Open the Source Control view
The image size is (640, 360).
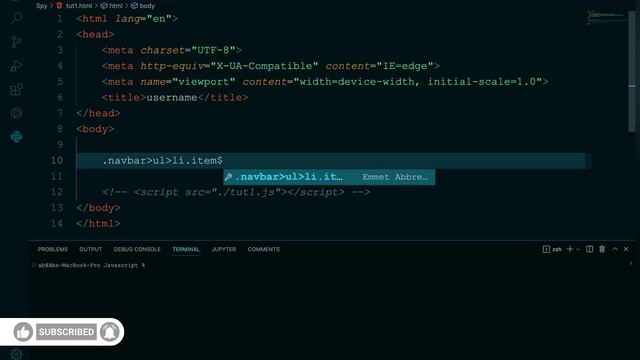point(16,42)
